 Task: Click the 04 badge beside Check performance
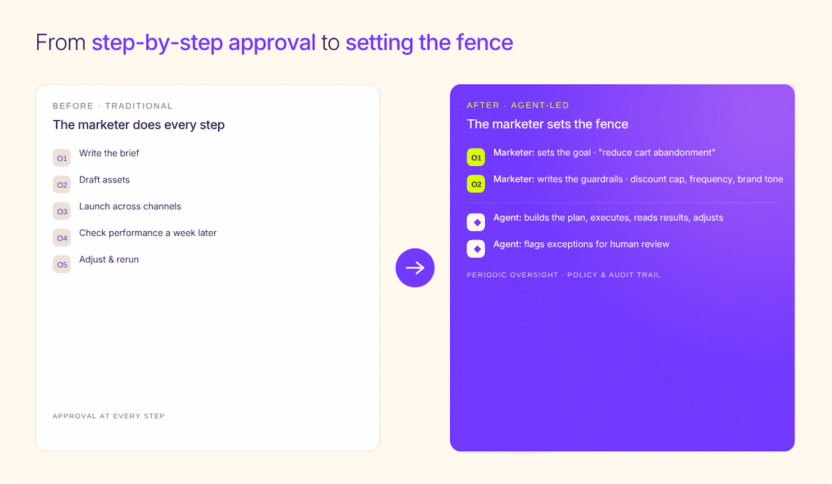(x=62, y=238)
